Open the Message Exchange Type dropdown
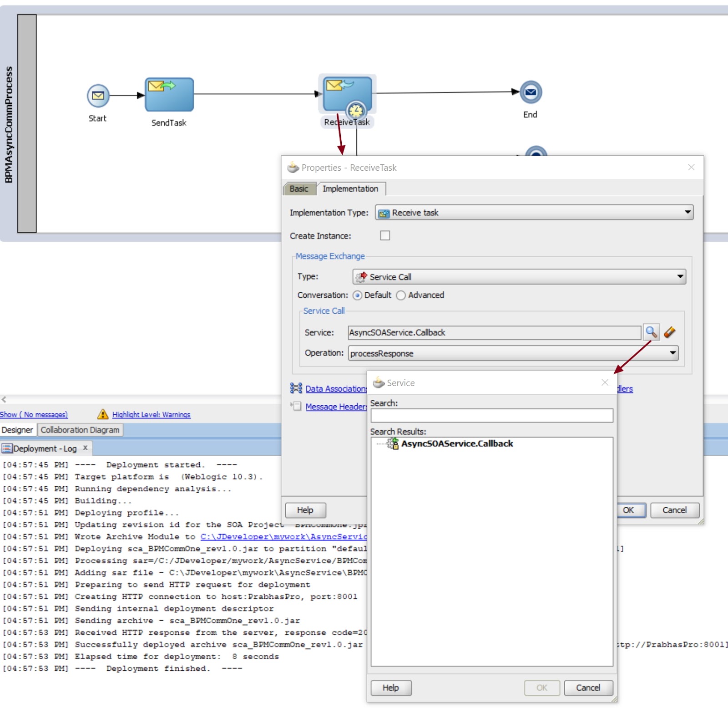Screen dimensions: 728x713 click(519, 277)
